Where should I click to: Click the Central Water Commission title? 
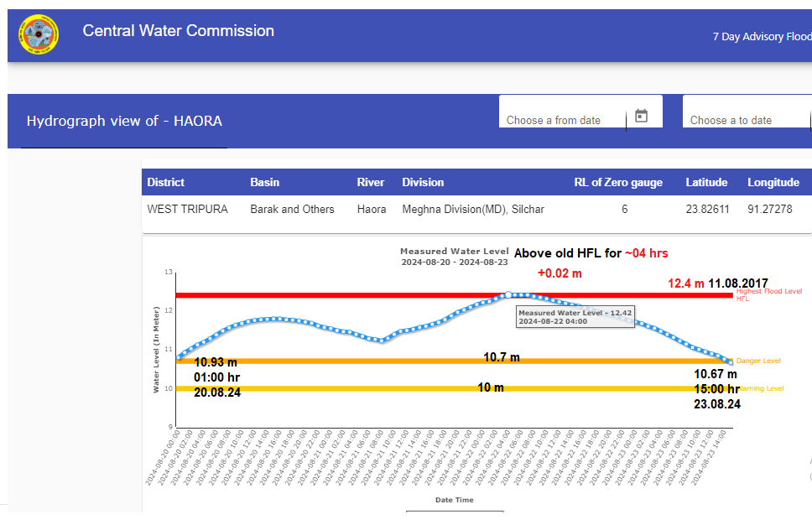[178, 31]
